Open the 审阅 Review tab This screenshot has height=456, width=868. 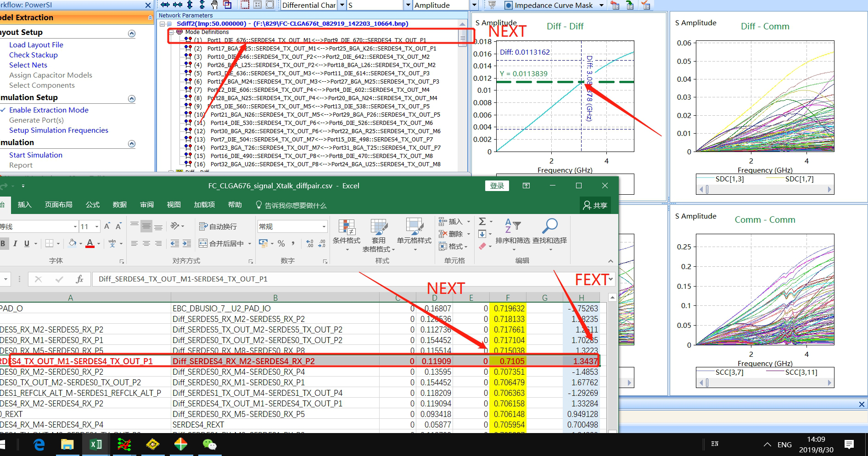tap(147, 205)
